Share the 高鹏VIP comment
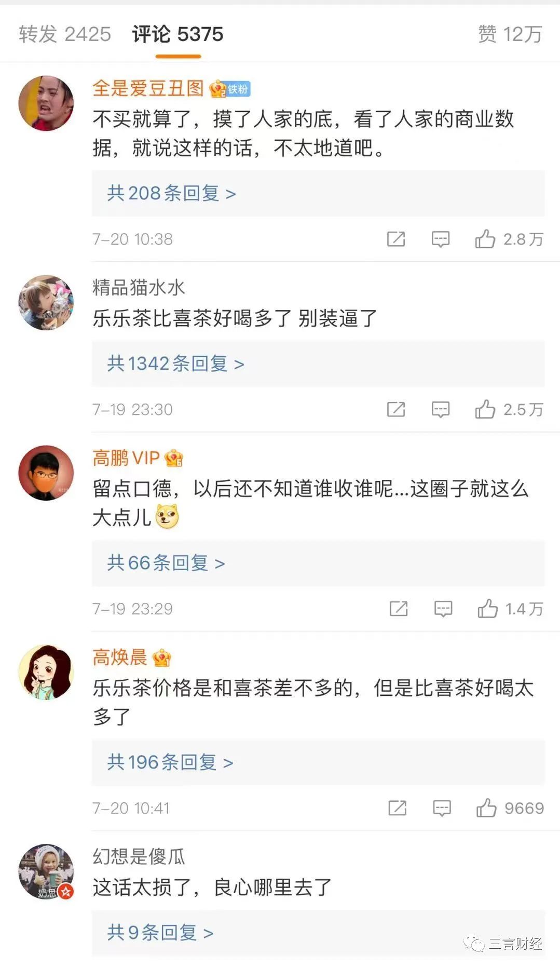Image resolution: width=560 pixels, height=968 pixels. tap(399, 609)
